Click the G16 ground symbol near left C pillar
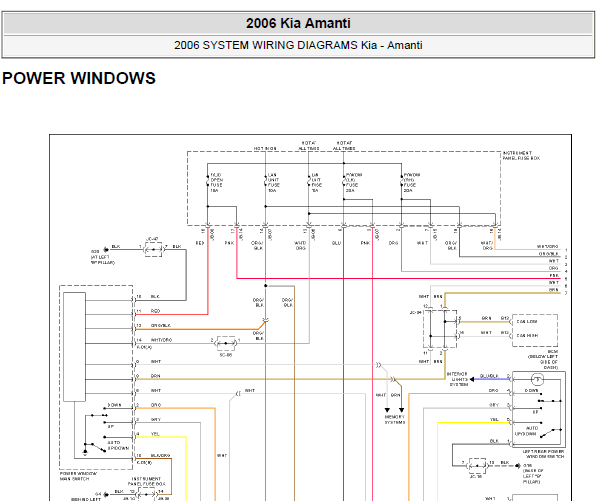 point(518,466)
